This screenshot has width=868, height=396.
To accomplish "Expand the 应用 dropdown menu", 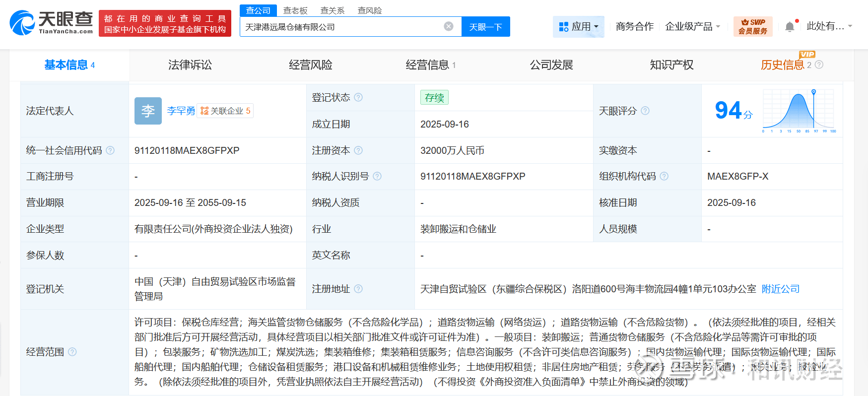I will pyautogui.click(x=579, y=27).
